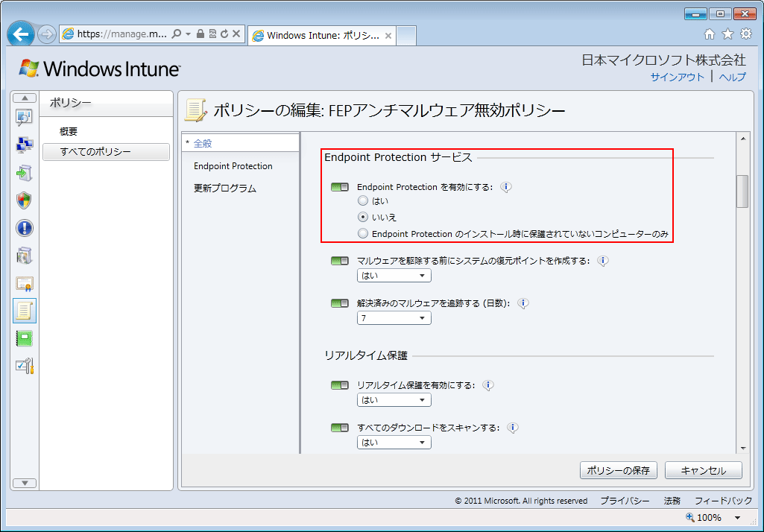Click workspace sidebar scroll up arrow

pos(25,98)
